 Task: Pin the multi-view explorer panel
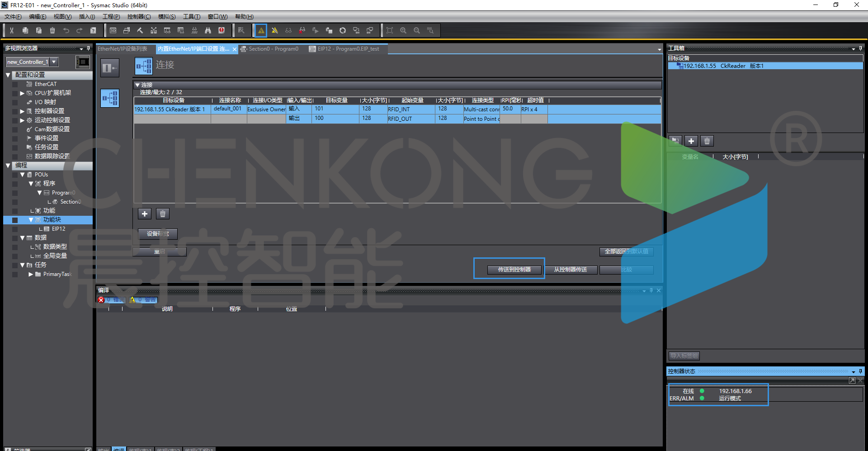(88, 48)
